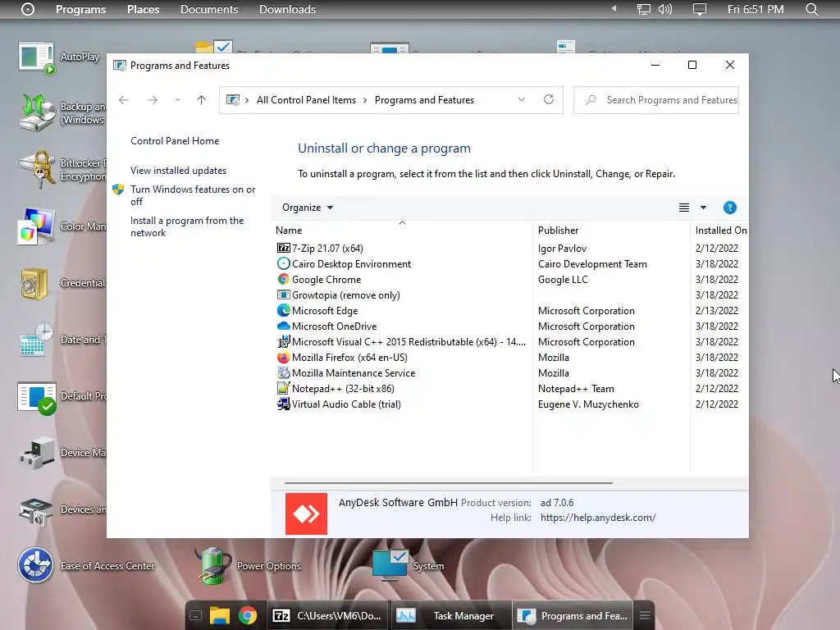Image resolution: width=840 pixels, height=630 pixels.
Task: Expand chevron before All Control Panel Items
Action: pyautogui.click(x=247, y=100)
